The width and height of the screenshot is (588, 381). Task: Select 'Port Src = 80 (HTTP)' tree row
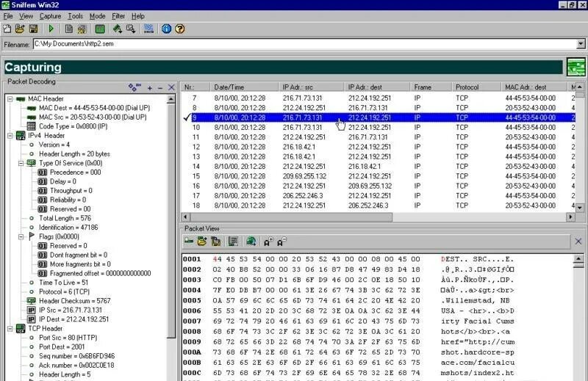[68, 338]
